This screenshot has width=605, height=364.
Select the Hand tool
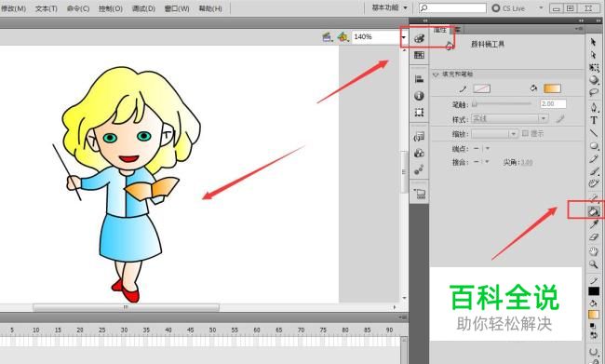click(x=594, y=251)
